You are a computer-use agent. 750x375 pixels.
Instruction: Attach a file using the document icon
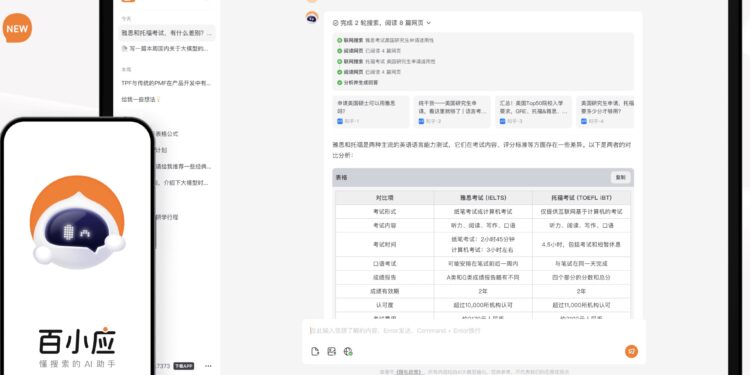tap(315, 352)
